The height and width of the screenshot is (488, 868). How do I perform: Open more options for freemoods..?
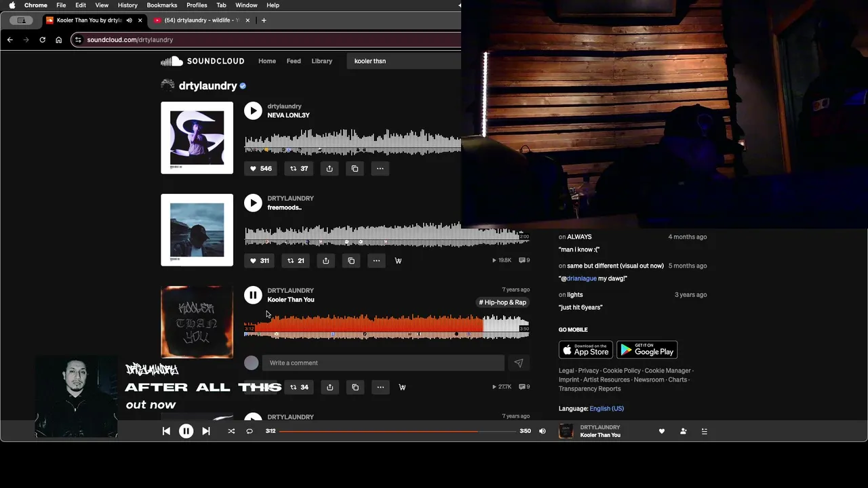pyautogui.click(x=376, y=261)
